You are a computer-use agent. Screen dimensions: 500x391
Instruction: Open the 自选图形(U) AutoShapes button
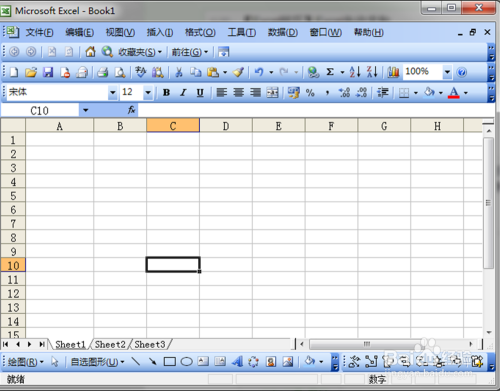97,362
